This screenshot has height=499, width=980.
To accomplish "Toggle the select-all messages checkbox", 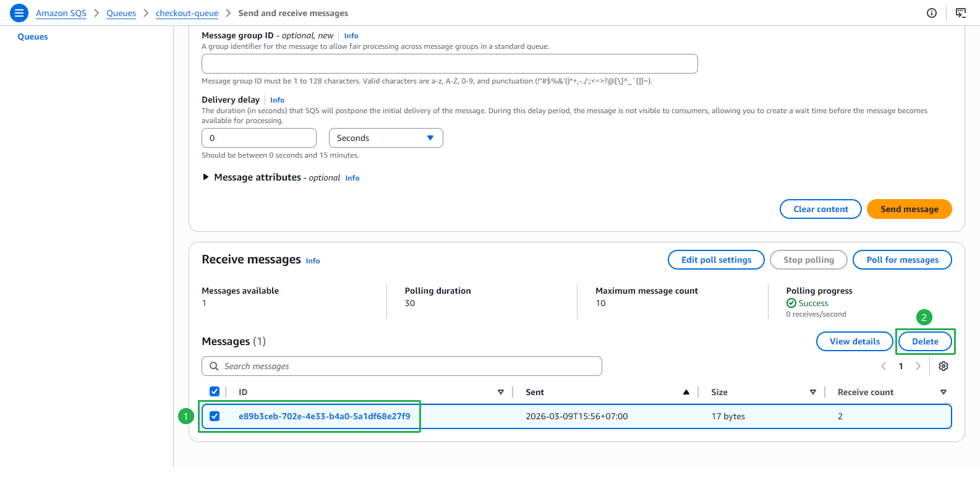I will (x=215, y=391).
